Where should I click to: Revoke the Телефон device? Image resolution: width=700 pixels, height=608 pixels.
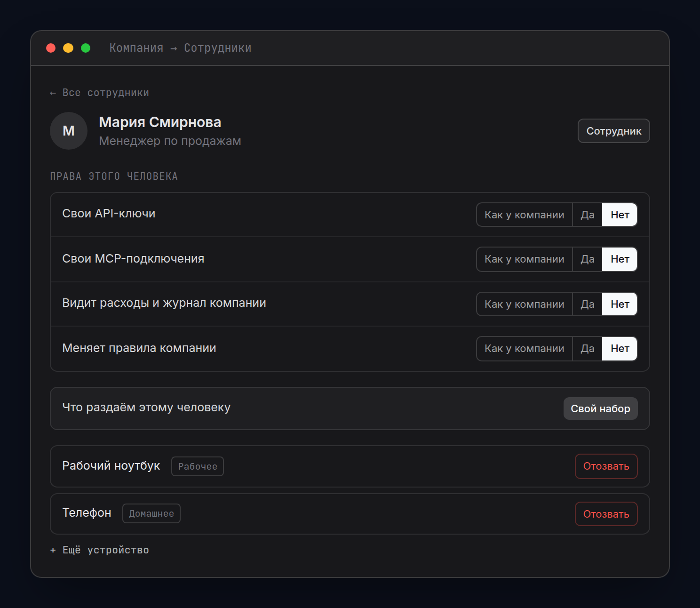click(x=606, y=514)
